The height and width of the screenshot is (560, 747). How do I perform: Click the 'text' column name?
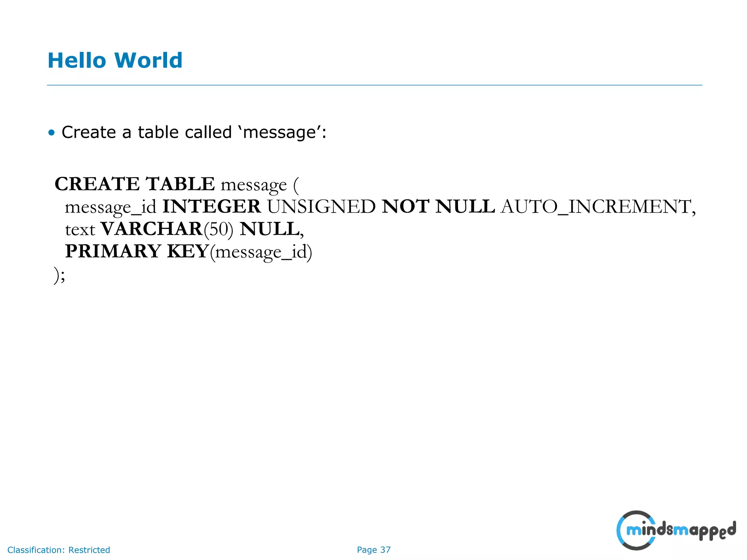80,230
